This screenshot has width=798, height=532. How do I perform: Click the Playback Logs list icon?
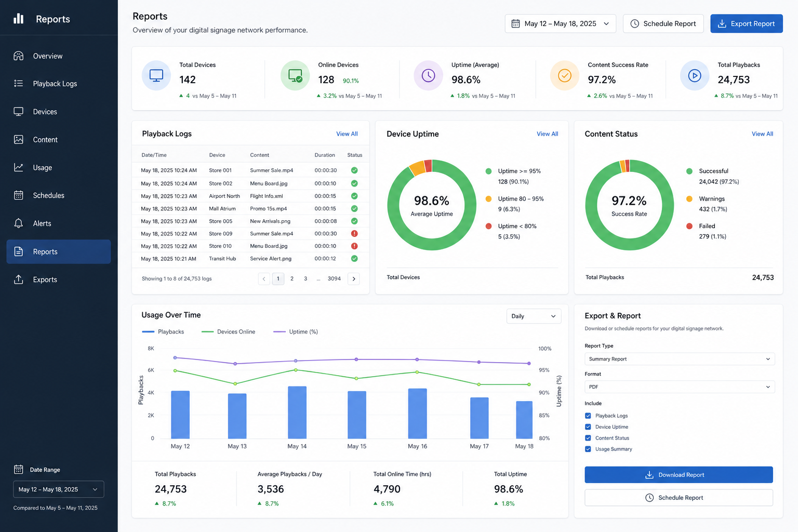(19, 83)
